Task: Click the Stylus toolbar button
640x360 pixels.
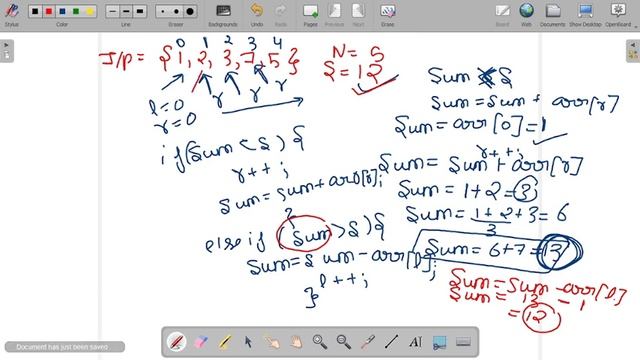Action: coord(11,14)
